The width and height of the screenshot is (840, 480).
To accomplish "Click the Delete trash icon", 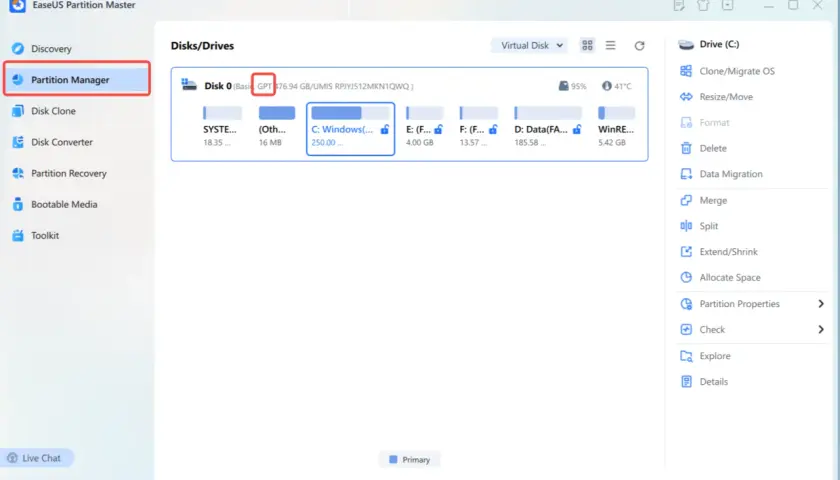I will click(686, 148).
